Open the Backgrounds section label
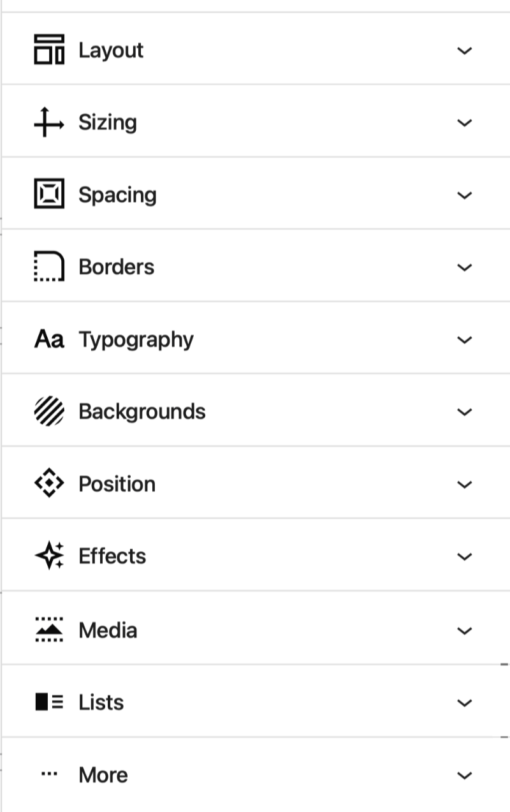The width and height of the screenshot is (510, 812). click(142, 411)
